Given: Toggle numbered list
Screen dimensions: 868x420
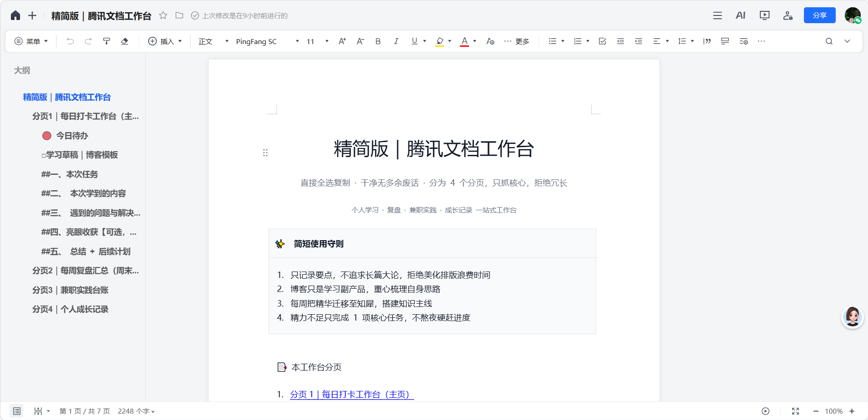Looking at the screenshot, I should 578,41.
